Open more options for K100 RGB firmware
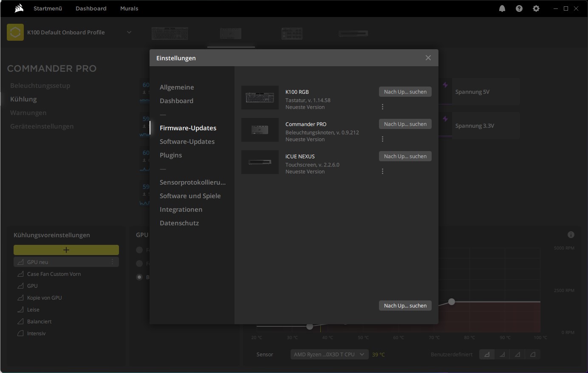The width and height of the screenshot is (588, 373). 382,107
